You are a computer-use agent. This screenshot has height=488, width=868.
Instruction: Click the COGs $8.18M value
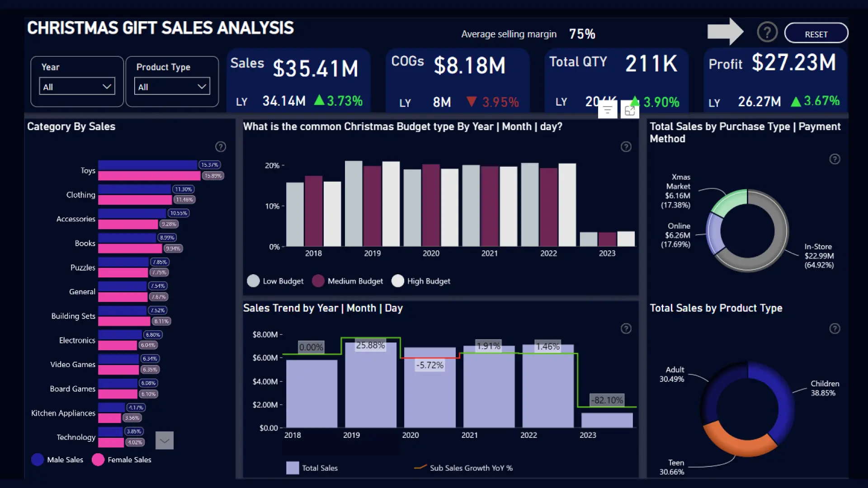(469, 66)
